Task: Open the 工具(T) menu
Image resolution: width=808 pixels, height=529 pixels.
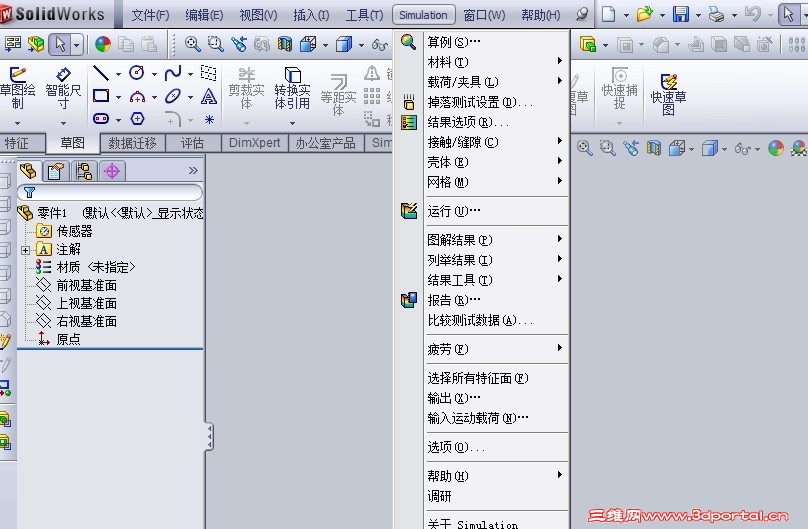Action: click(364, 15)
